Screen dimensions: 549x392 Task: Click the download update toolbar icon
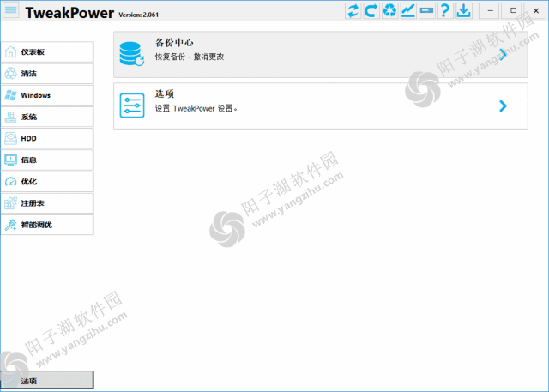(x=463, y=10)
